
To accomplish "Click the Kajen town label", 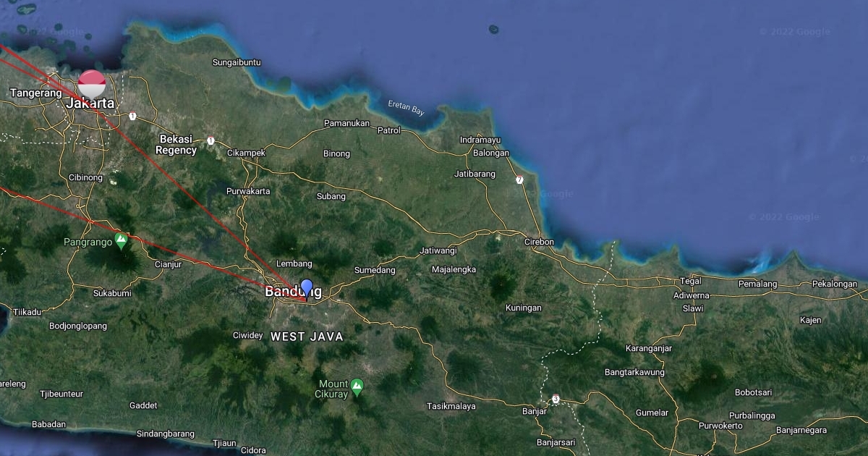I will tap(810, 320).
